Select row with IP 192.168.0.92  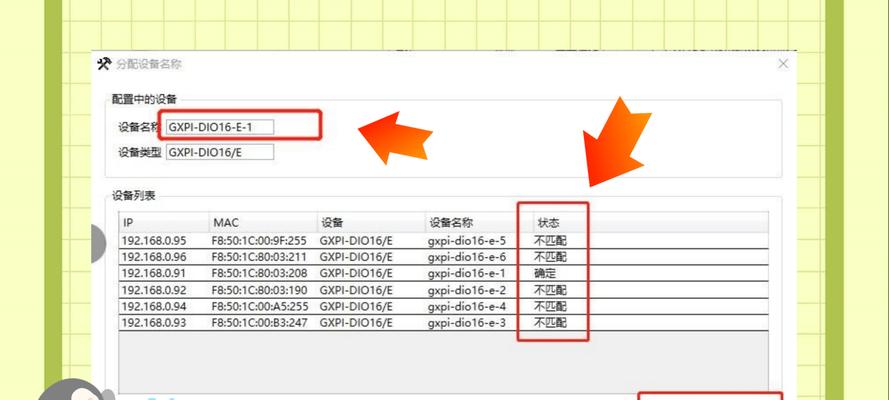point(444,290)
